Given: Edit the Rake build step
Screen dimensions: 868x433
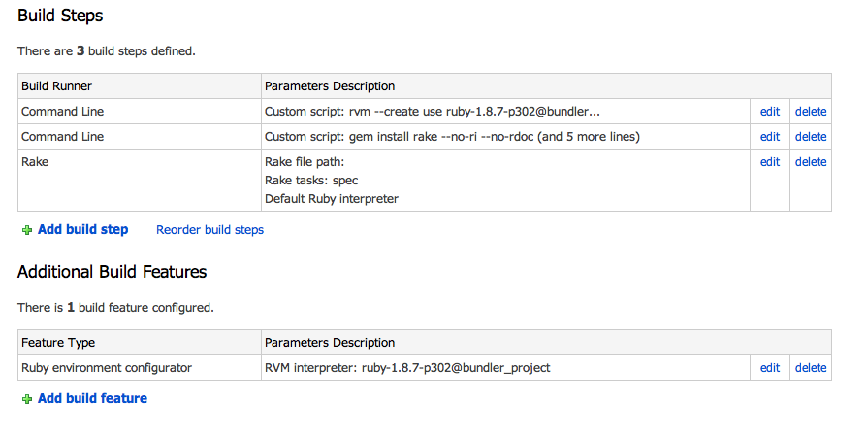Looking at the screenshot, I should [x=769, y=162].
